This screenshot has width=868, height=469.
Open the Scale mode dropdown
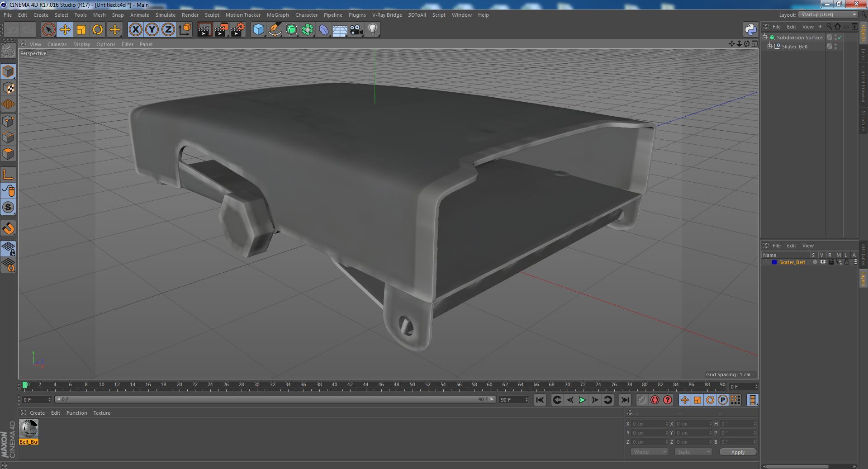[x=693, y=452]
